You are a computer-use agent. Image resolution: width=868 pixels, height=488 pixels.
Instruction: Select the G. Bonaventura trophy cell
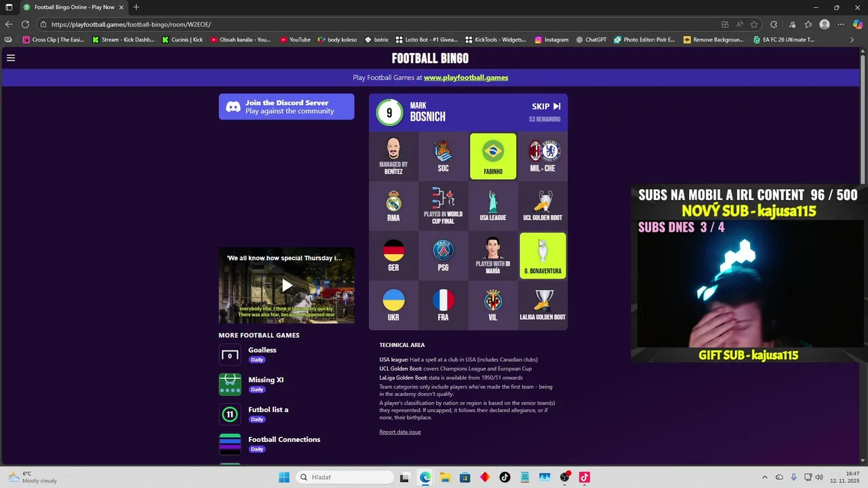[x=542, y=256]
